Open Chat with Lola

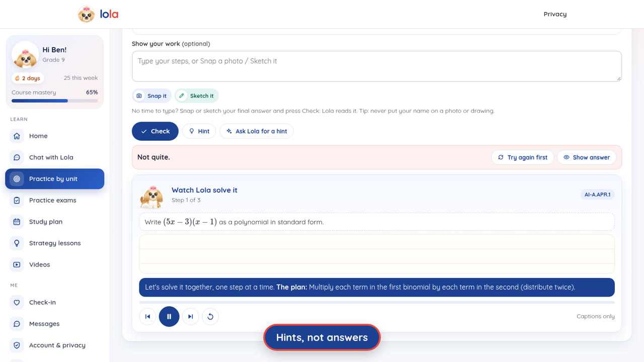[x=55, y=157]
